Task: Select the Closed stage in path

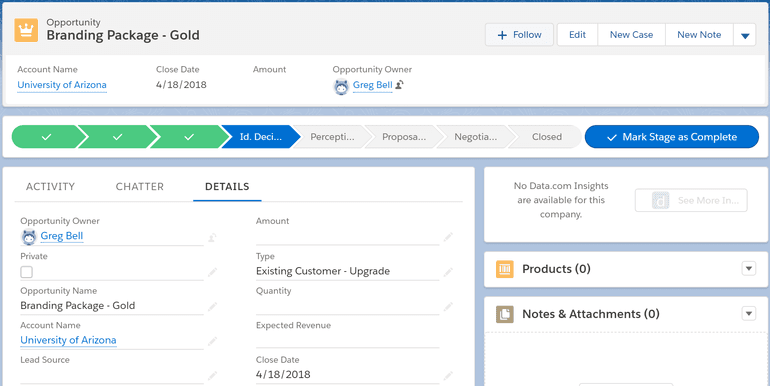Action: (547, 137)
